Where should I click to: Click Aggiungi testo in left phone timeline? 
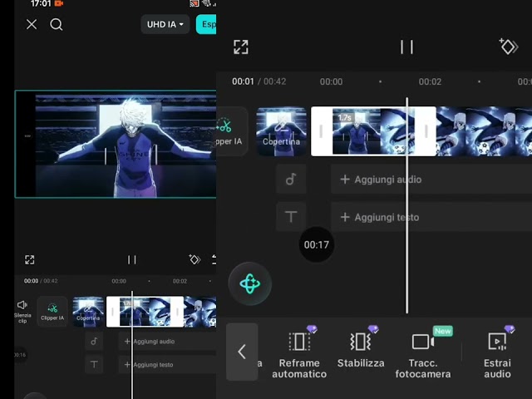167,365
